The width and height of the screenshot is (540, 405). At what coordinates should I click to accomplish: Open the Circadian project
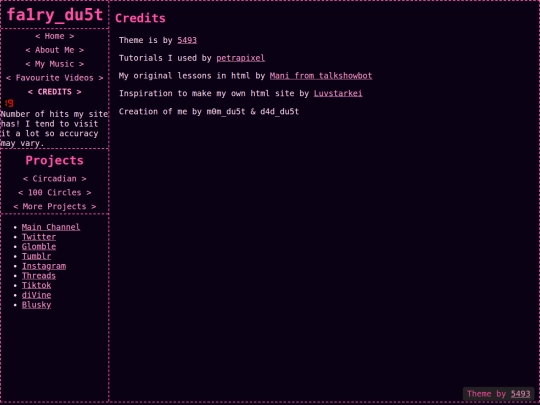tap(54, 179)
